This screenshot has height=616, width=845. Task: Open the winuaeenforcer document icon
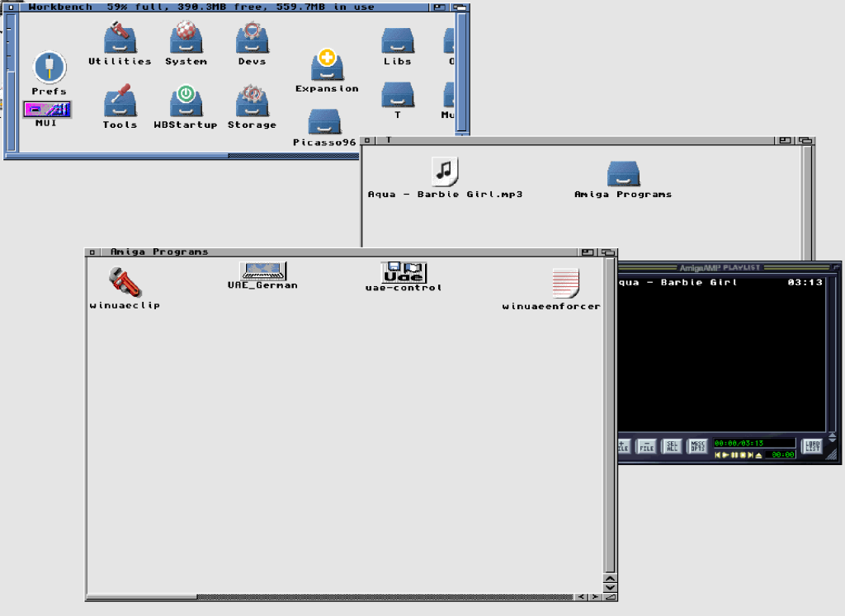565,284
